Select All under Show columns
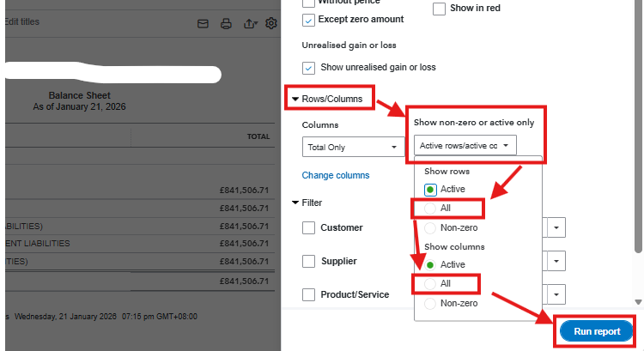644x351 pixels. point(430,283)
